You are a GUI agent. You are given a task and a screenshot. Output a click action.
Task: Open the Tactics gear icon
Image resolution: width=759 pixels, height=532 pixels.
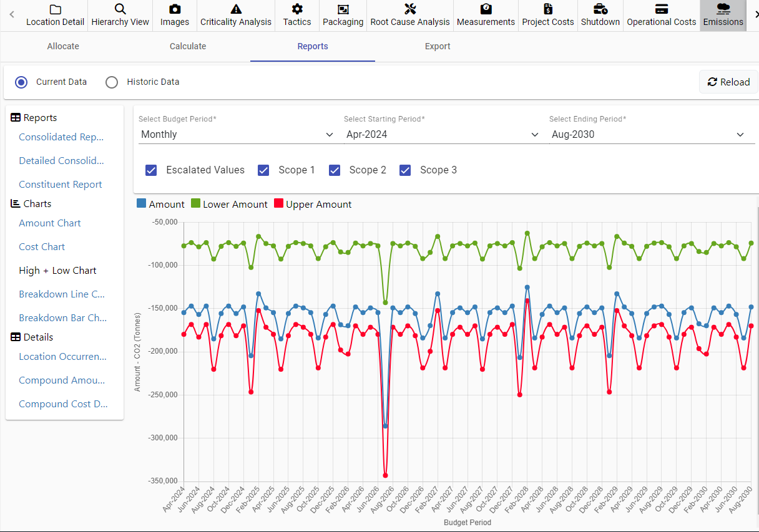click(297, 9)
